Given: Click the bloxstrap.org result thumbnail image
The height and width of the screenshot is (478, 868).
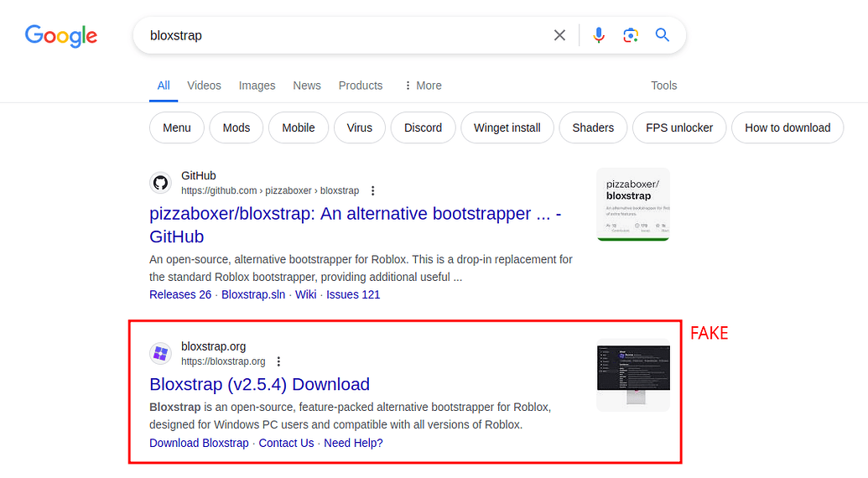Looking at the screenshot, I should [x=633, y=375].
